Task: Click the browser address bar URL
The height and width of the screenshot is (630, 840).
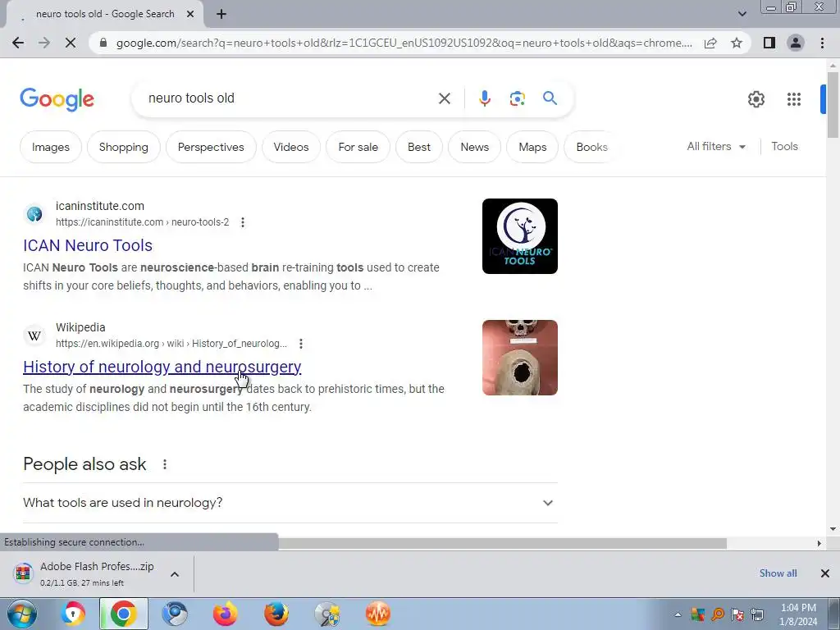Action: [x=404, y=43]
